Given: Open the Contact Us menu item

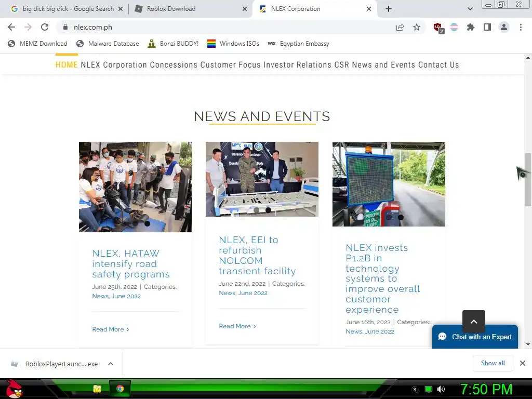Looking at the screenshot, I should (438, 64).
